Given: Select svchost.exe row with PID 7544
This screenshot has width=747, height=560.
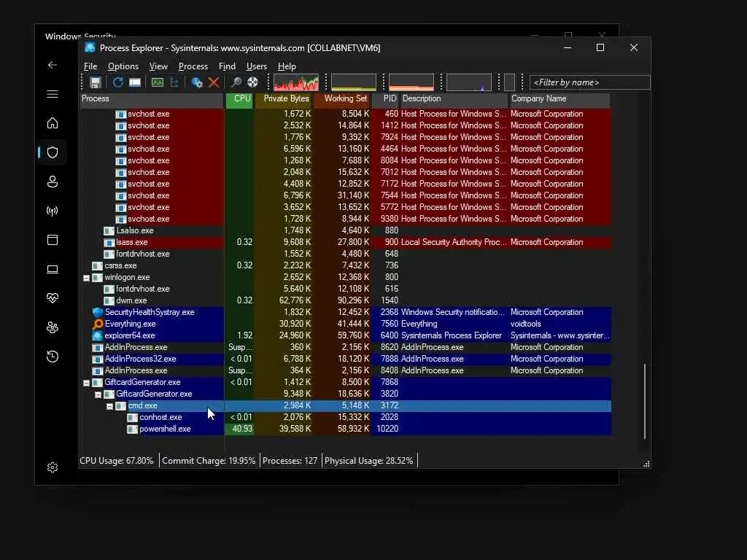Looking at the screenshot, I should tap(345, 195).
